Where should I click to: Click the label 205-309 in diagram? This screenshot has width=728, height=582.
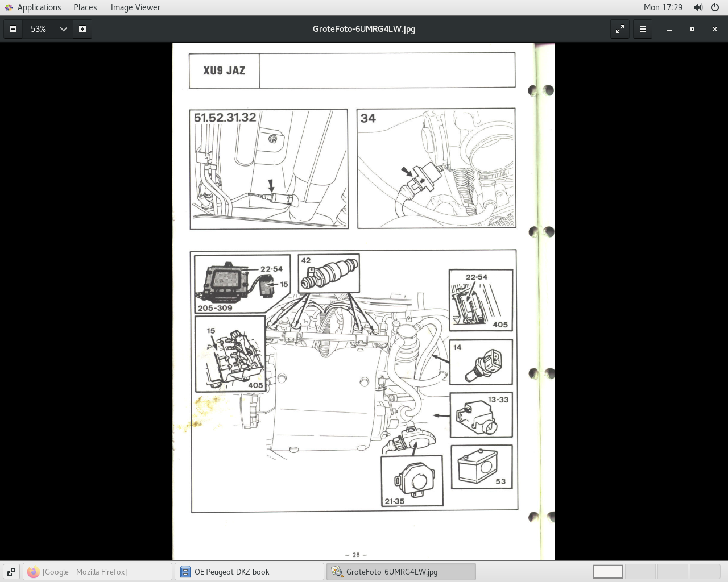click(215, 308)
